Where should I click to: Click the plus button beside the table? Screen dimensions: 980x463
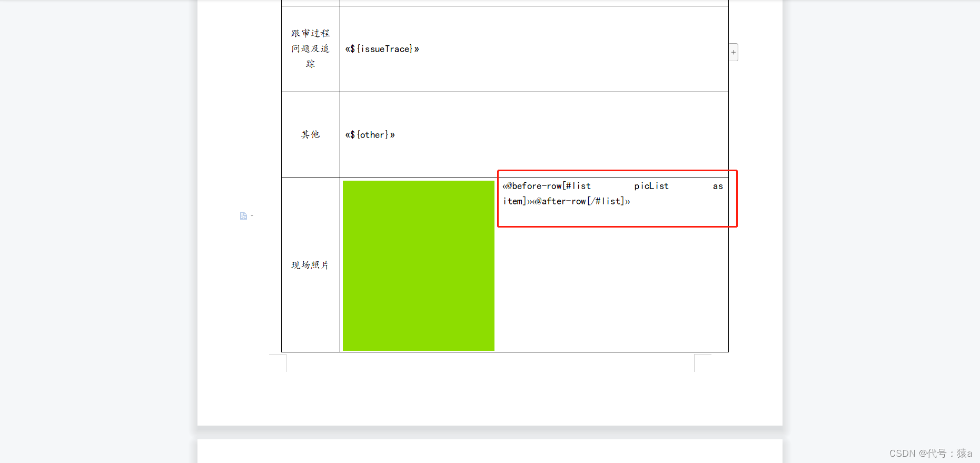[x=734, y=52]
